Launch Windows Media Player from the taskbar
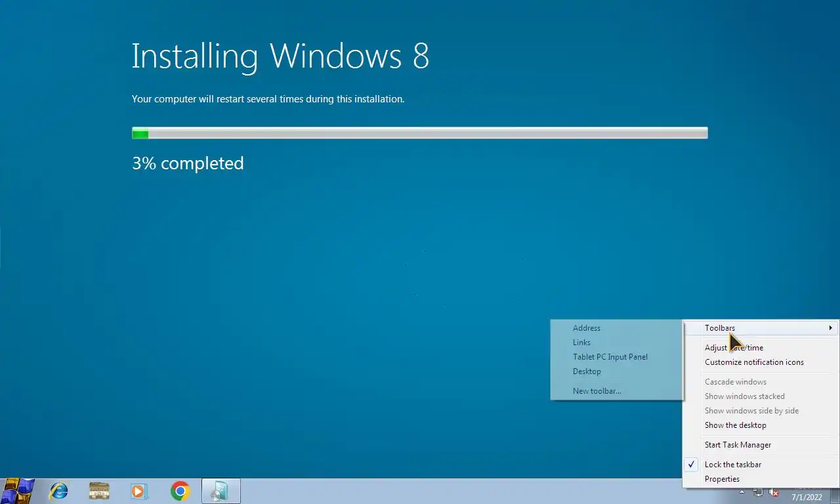The width and height of the screenshot is (840, 504). [x=138, y=491]
